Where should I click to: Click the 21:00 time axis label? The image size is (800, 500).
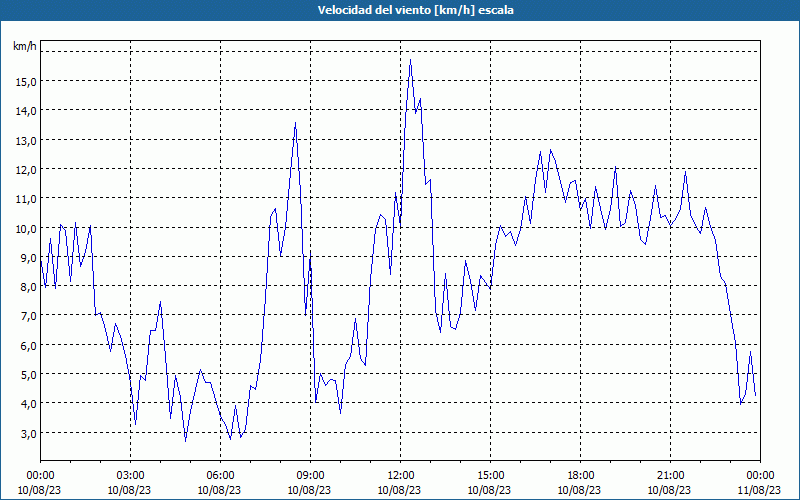coord(670,476)
